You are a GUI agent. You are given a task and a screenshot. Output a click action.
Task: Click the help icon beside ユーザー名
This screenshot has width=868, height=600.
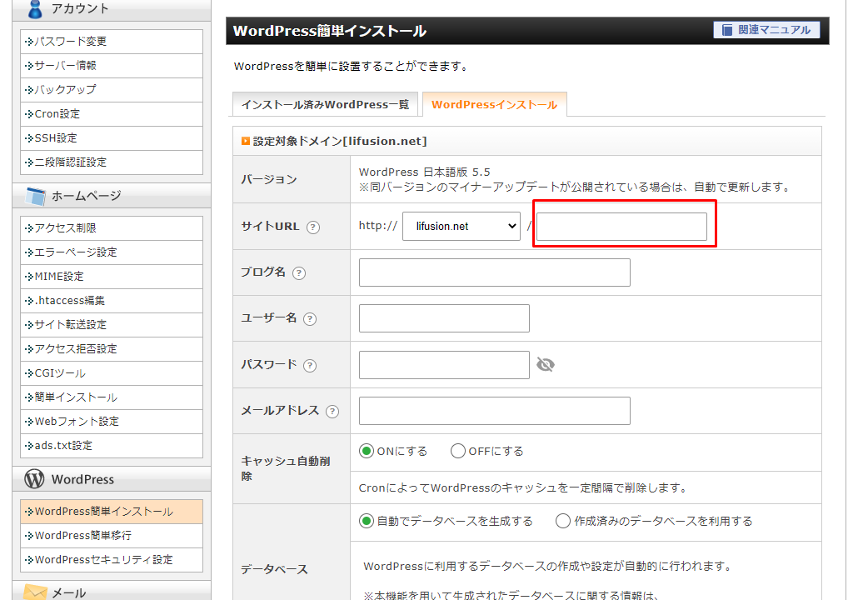click(310, 319)
